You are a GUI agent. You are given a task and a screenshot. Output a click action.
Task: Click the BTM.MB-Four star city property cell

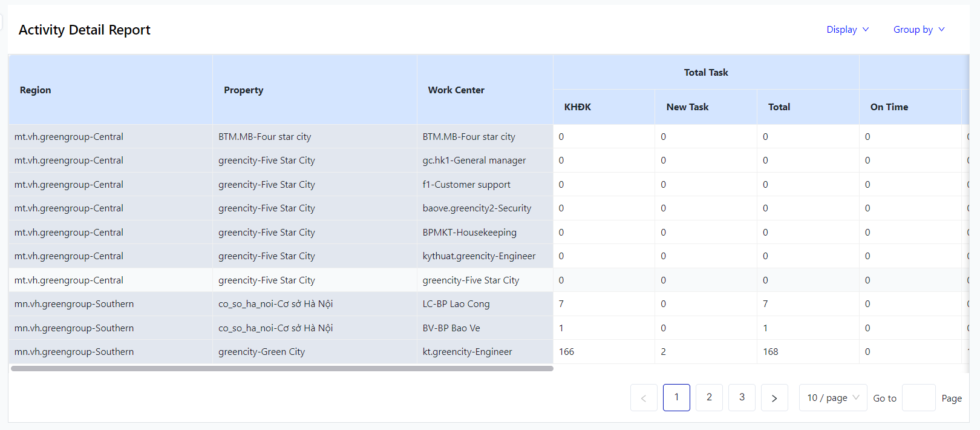[x=265, y=137]
